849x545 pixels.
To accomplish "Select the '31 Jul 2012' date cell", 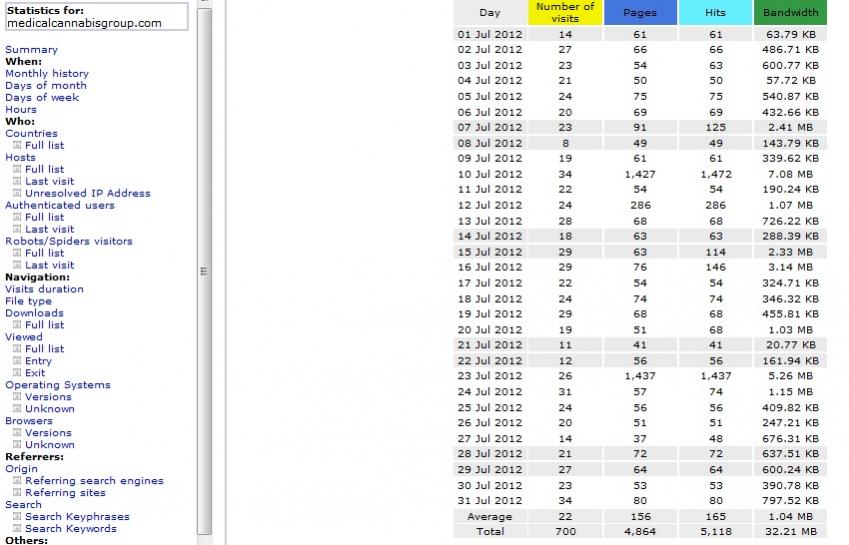I will [x=489, y=501].
